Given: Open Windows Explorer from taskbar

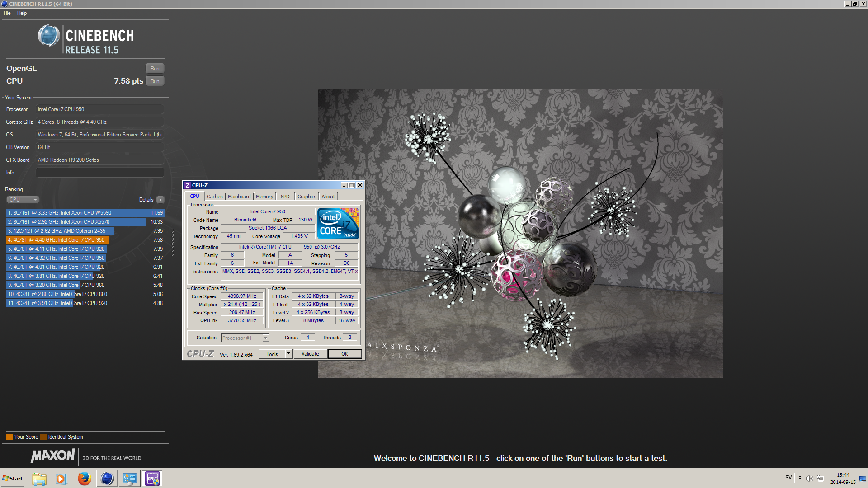Looking at the screenshot, I should (39, 479).
